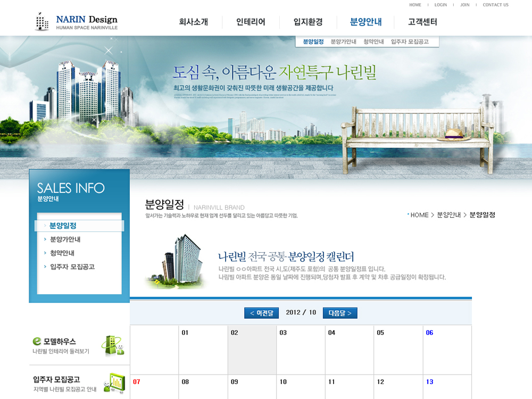The height and width of the screenshot is (399, 532).
Task: Click the JOIN link at top
Action: pos(465,5)
